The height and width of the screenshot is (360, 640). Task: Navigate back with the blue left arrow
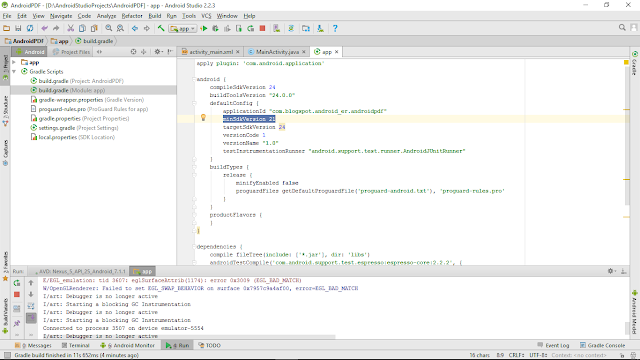coord(135,28)
